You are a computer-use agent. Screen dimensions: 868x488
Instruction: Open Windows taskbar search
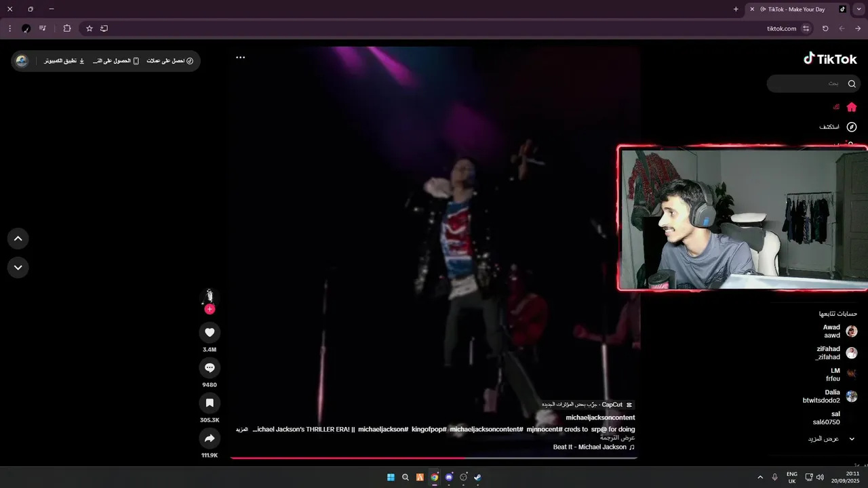[x=406, y=477]
